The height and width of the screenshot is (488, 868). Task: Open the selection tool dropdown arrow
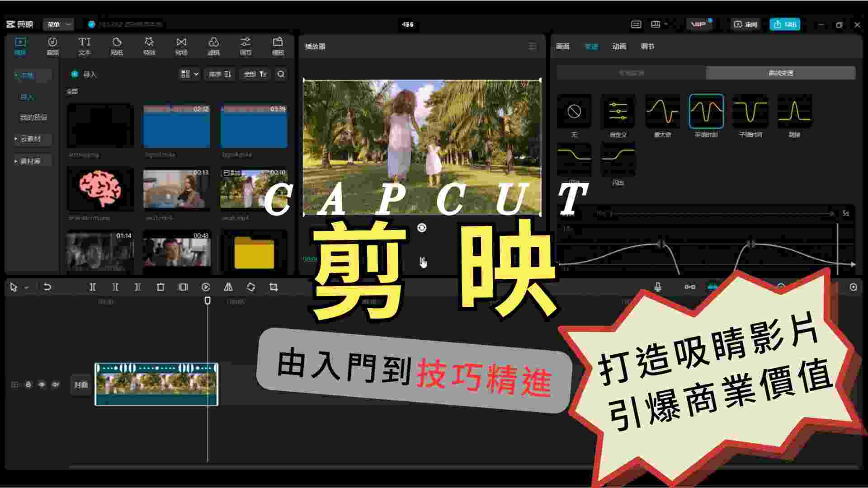[27, 287]
